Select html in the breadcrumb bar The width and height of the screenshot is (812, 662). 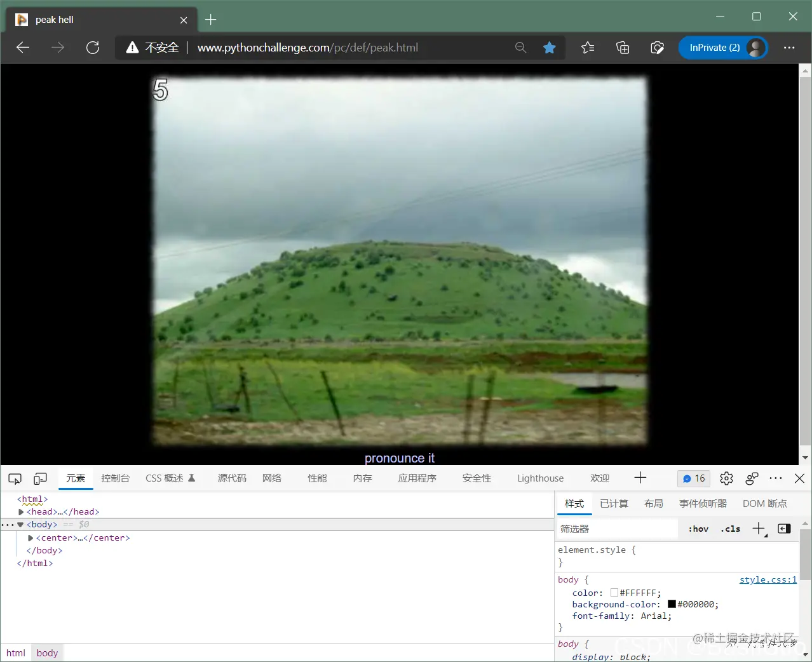[16, 653]
